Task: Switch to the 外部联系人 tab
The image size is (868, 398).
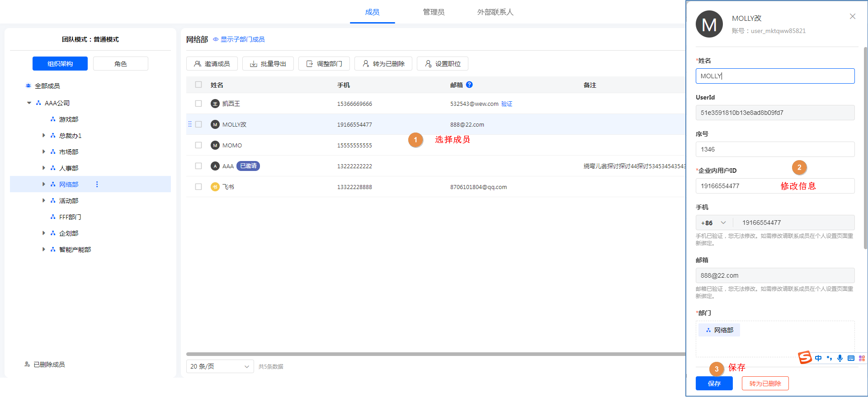Action: pos(495,12)
